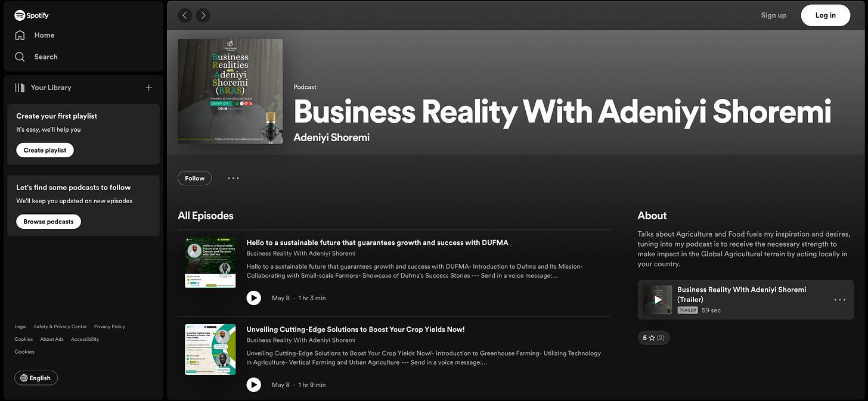This screenshot has width=868, height=401.
Task: Open Unveiling Cutting-Edge Solutions episode title
Action: 355,329
